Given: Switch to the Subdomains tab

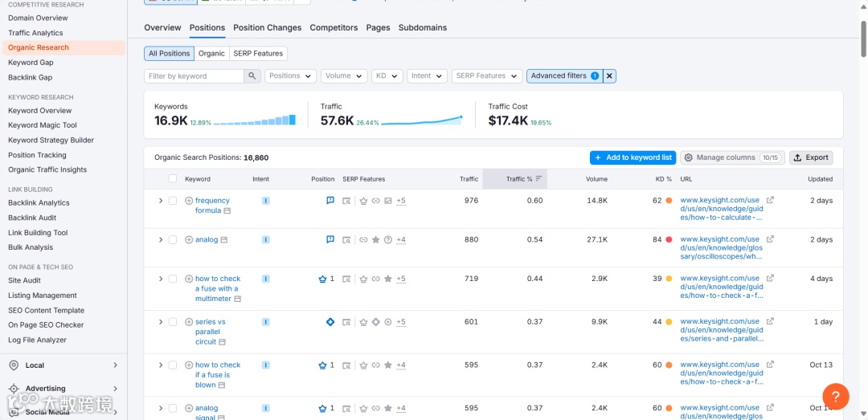Looking at the screenshot, I should point(423,27).
